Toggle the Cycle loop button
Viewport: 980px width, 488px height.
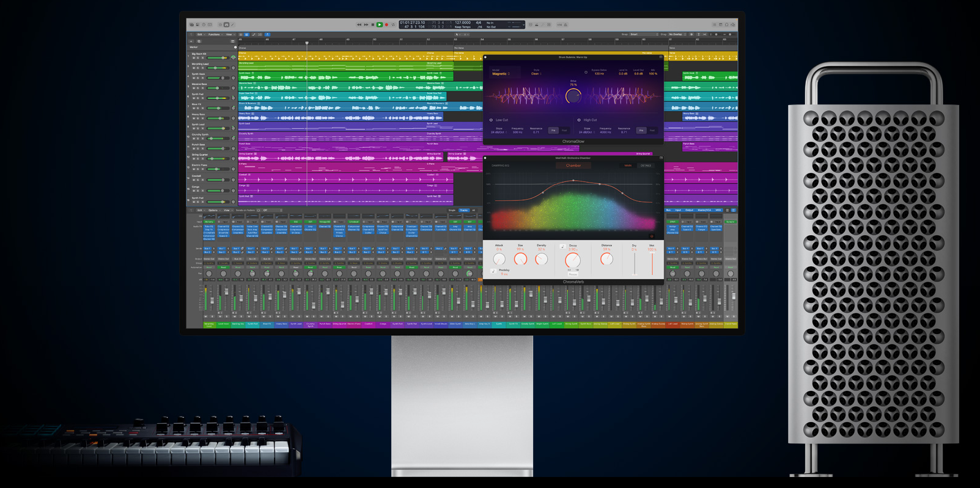[393, 25]
